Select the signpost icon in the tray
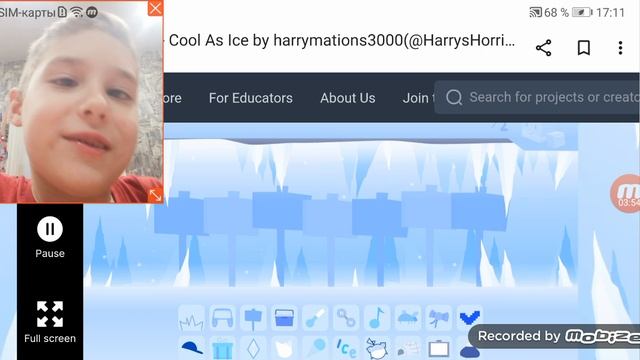640x360 pixels. click(253, 318)
